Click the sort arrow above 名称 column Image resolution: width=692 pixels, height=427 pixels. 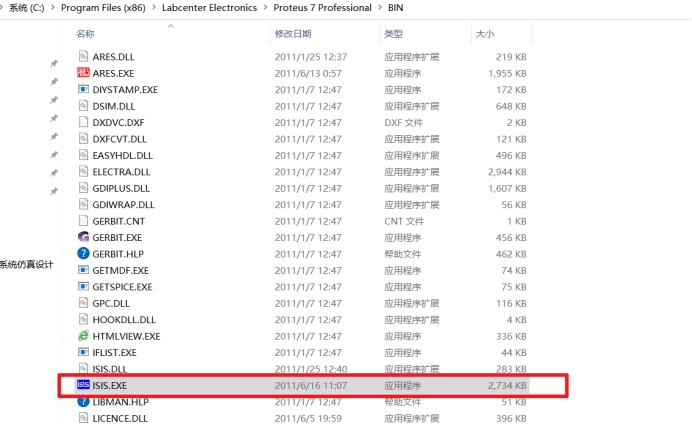tap(171, 26)
